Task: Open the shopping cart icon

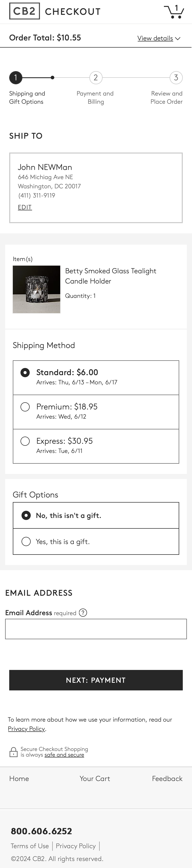Action: [174, 11]
